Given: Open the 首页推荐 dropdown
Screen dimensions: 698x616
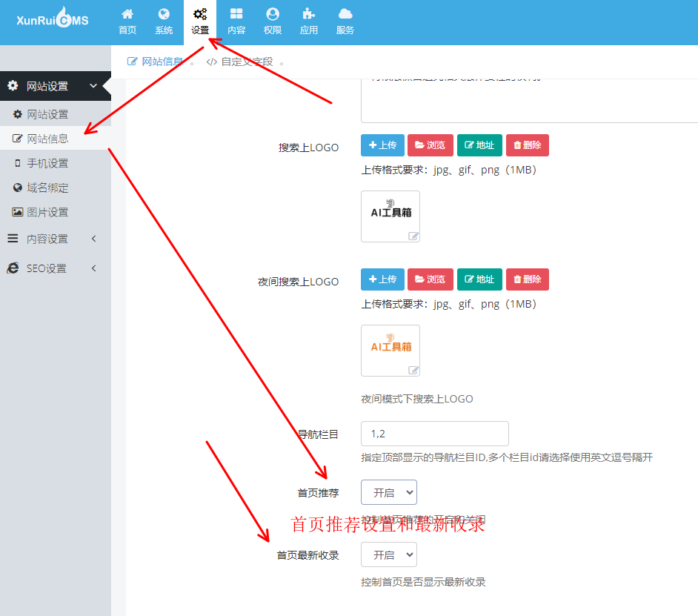Looking at the screenshot, I should [389, 492].
